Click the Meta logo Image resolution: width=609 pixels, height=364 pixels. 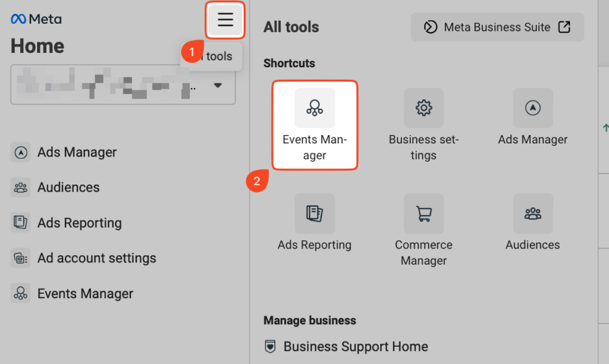coord(36,19)
